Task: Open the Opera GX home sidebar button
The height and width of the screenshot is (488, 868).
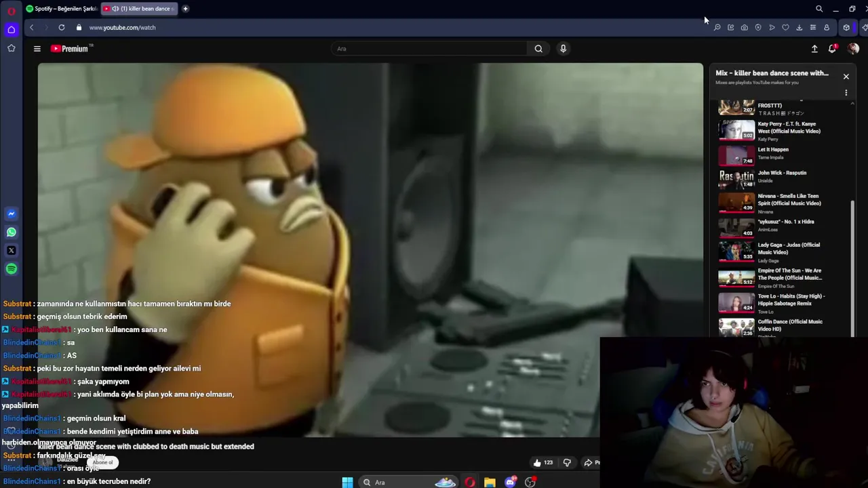Action: click(11, 30)
